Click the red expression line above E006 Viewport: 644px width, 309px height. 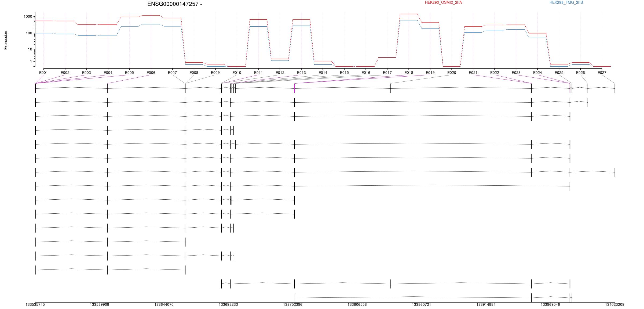pos(151,16)
